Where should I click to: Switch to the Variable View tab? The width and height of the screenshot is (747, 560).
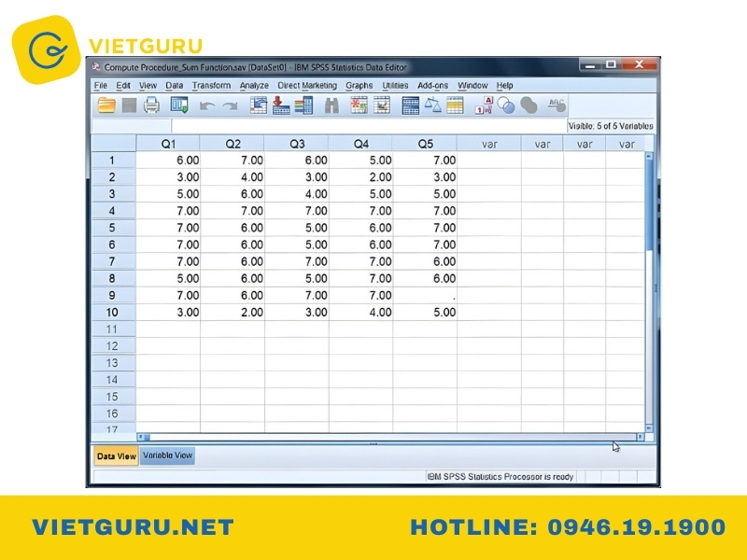point(168,455)
